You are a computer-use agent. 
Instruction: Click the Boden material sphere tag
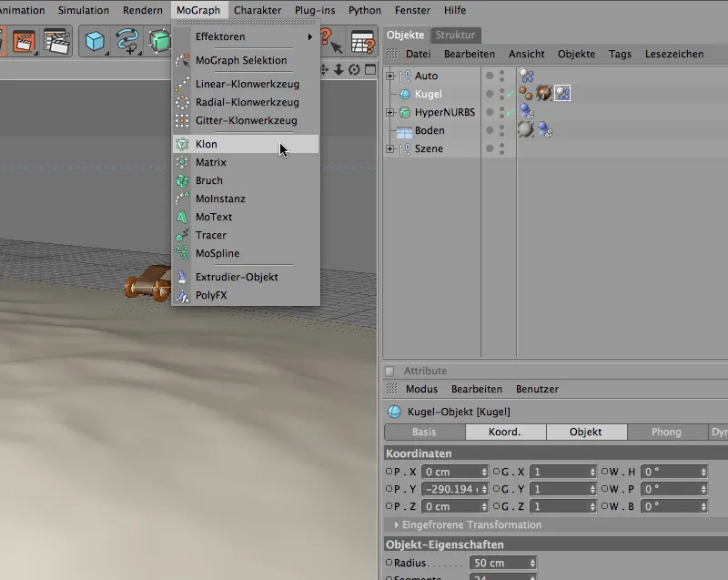[x=526, y=129]
